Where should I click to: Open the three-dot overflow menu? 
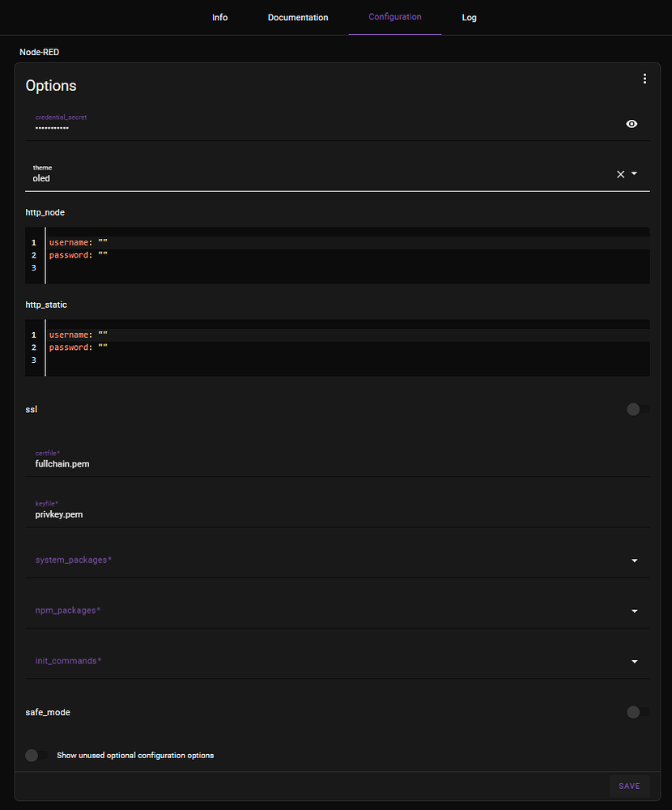[644, 79]
